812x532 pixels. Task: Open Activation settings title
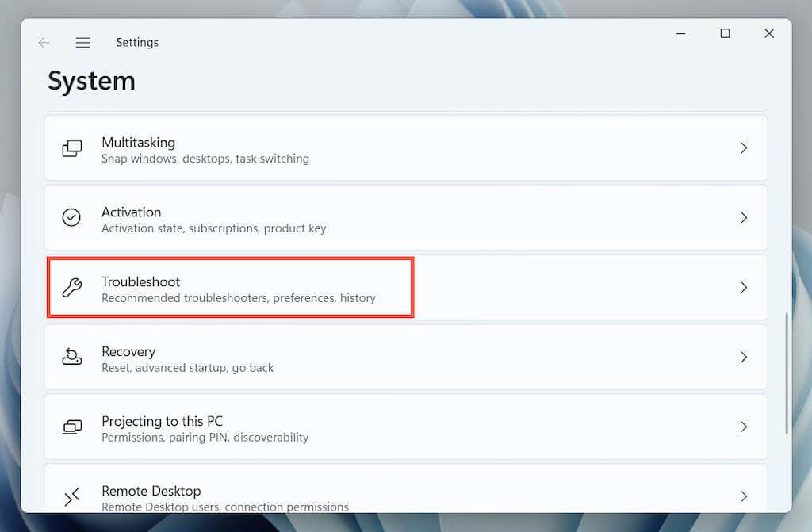pos(132,212)
